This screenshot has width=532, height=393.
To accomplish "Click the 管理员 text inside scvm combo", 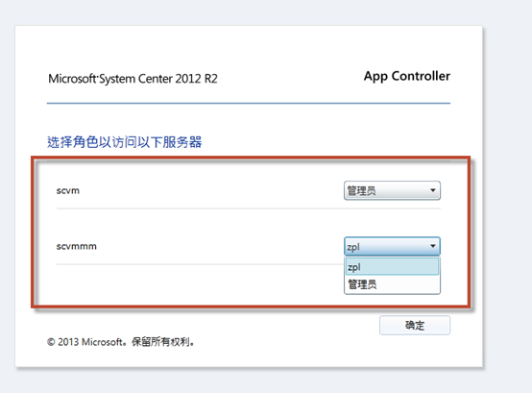I will 361,190.
